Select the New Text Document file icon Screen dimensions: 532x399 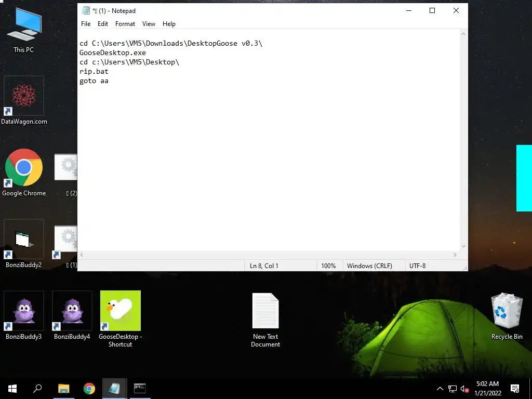click(x=265, y=320)
